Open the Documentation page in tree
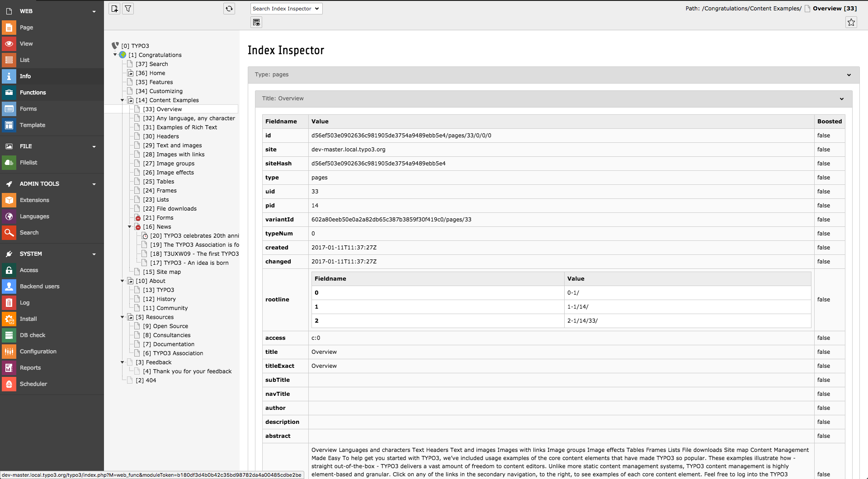The image size is (868, 479). pos(174,344)
